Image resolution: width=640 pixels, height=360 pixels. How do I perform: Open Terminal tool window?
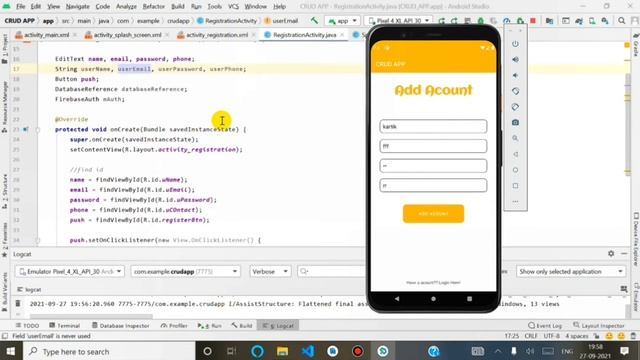64,326
